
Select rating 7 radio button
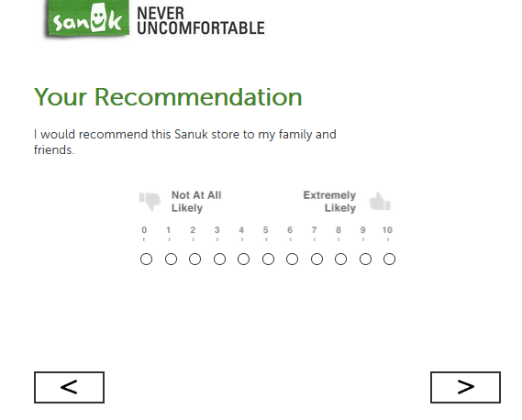(x=317, y=259)
